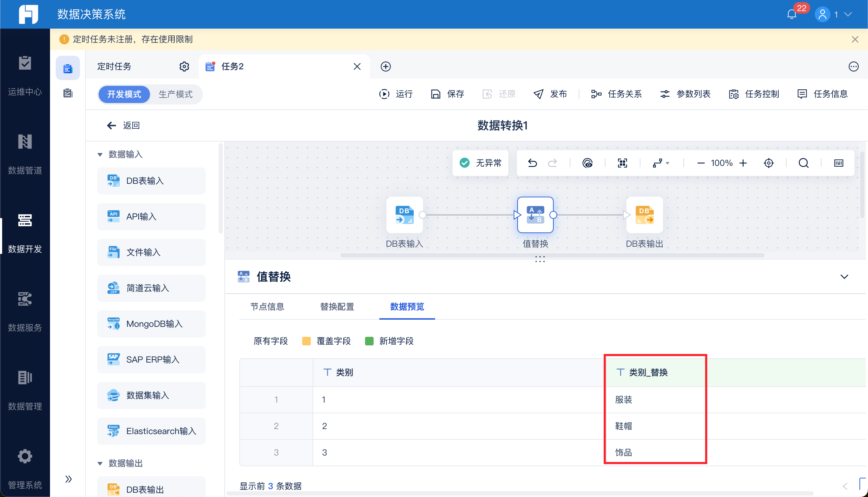Switch to 生产模式 mode
This screenshot has height=497, width=868.
tap(175, 94)
